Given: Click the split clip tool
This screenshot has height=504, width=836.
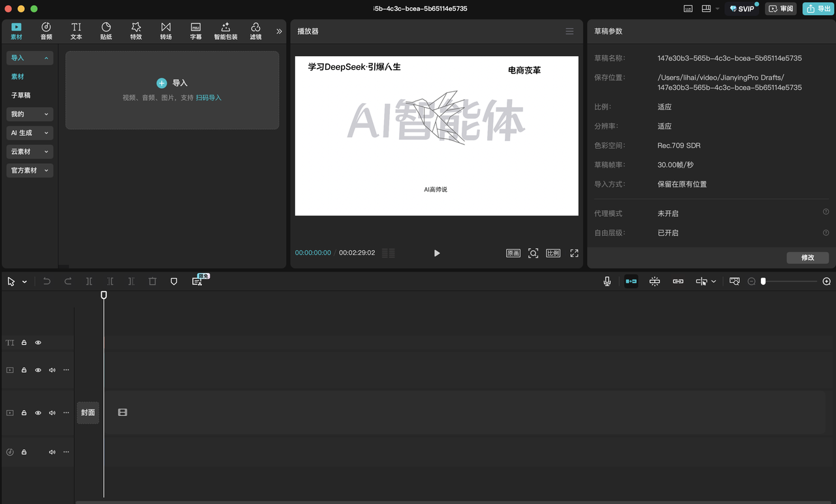Looking at the screenshot, I should tap(89, 281).
